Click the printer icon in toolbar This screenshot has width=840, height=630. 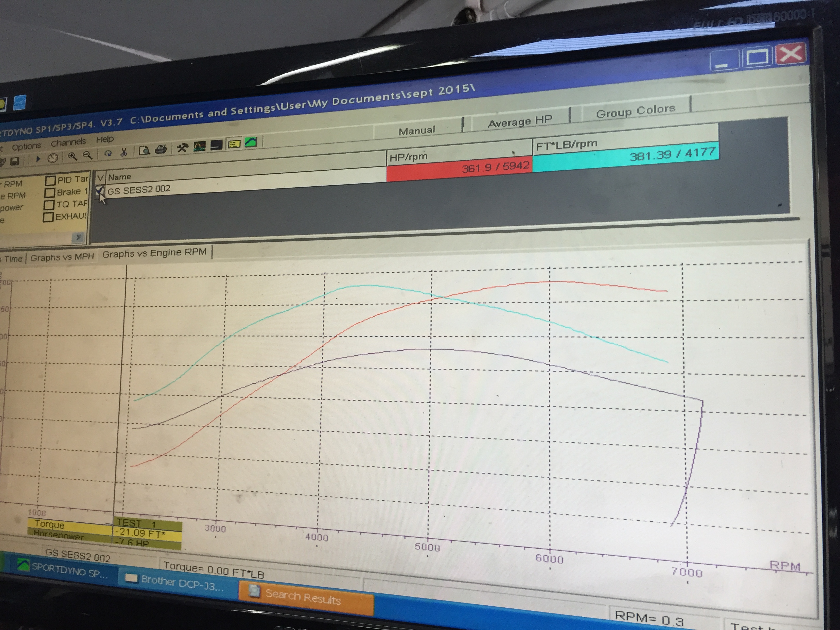tap(161, 149)
